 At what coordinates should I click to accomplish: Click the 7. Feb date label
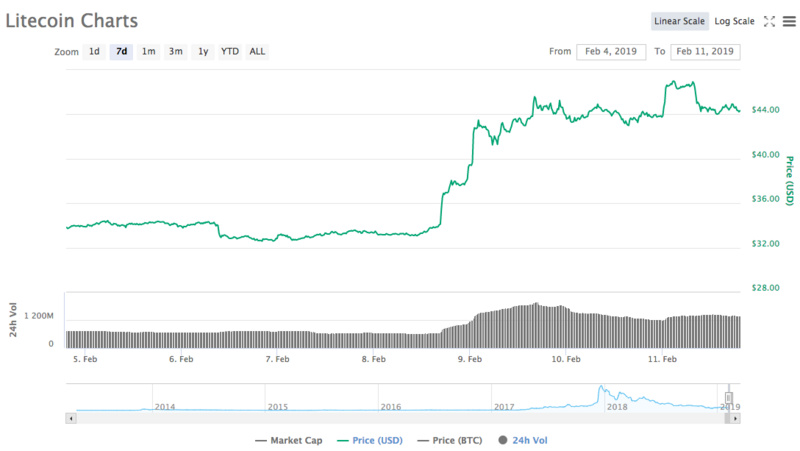[277, 359]
